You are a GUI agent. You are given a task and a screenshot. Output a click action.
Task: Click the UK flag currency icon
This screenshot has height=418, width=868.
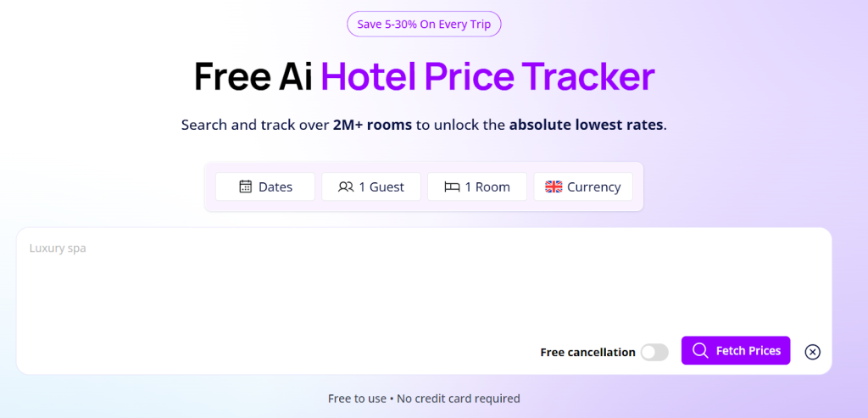(x=554, y=187)
